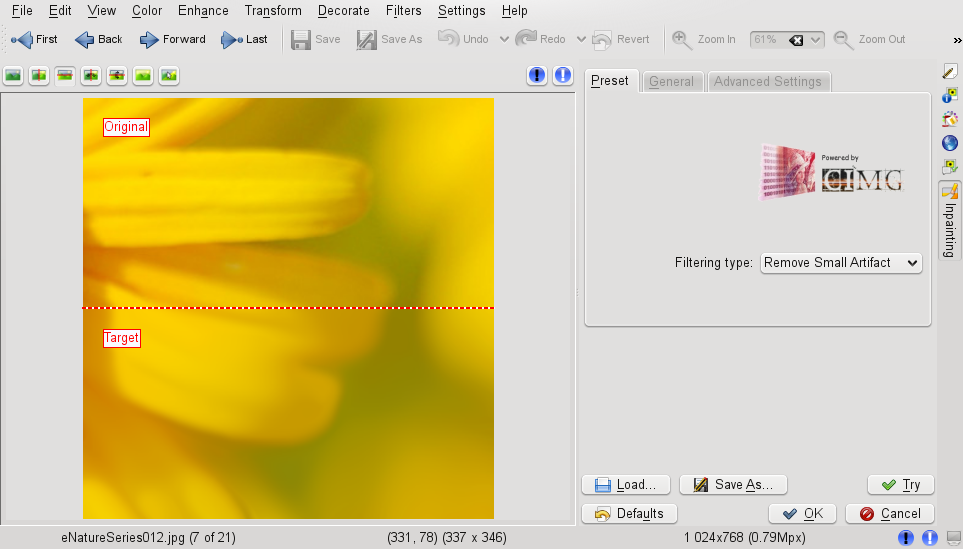This screenshot has height=549, width=963.
Task: Click the Zoom In magnifier button
Action: tap(704, 39)
